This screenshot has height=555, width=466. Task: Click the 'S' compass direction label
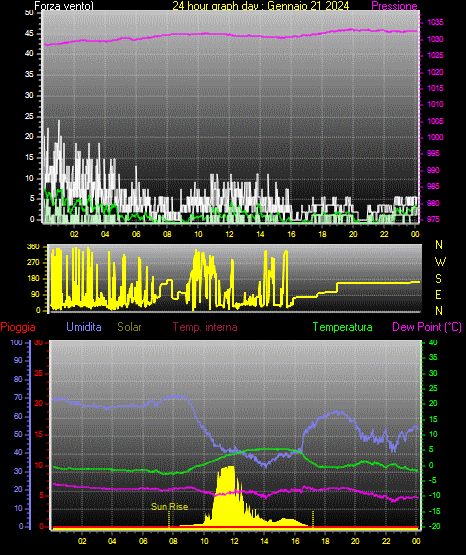[x=438, y=279]
